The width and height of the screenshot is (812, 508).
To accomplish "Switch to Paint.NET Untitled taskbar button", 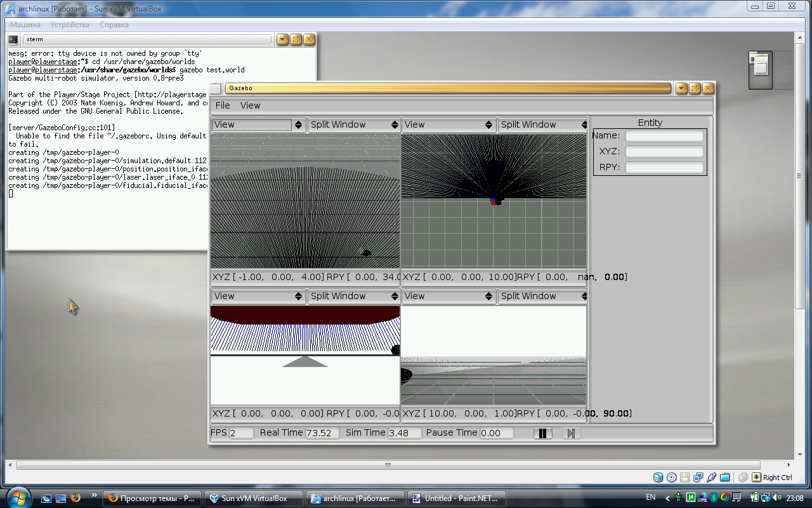I will pyautogui.click(x=457, y=498).
